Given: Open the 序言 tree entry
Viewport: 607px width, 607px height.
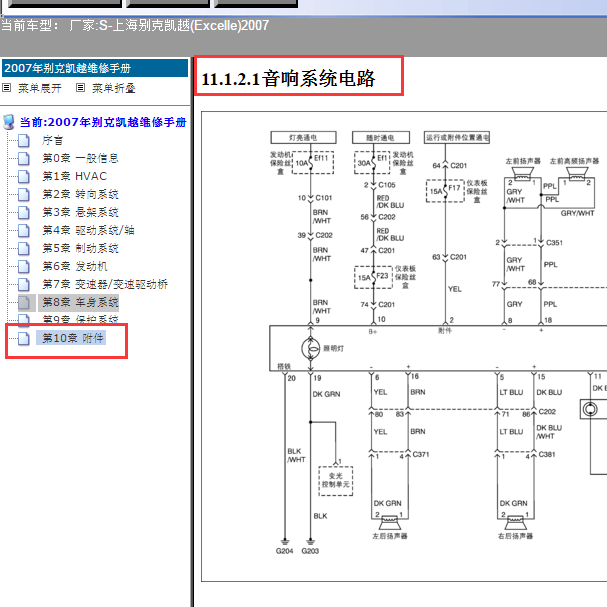Looking at the screenshot, I should [53, 141].
